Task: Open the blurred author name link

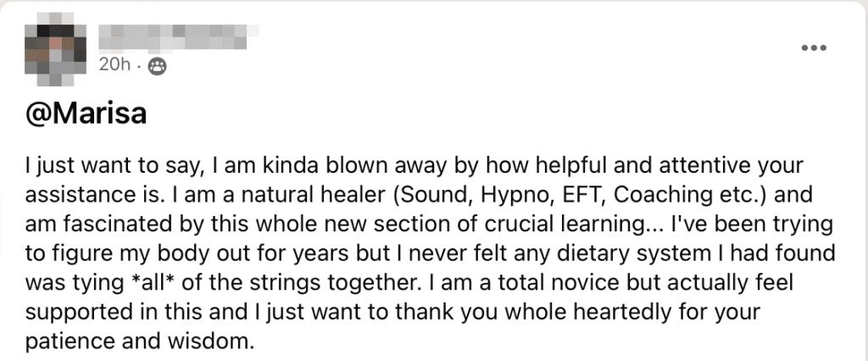Action: (179, 37)
